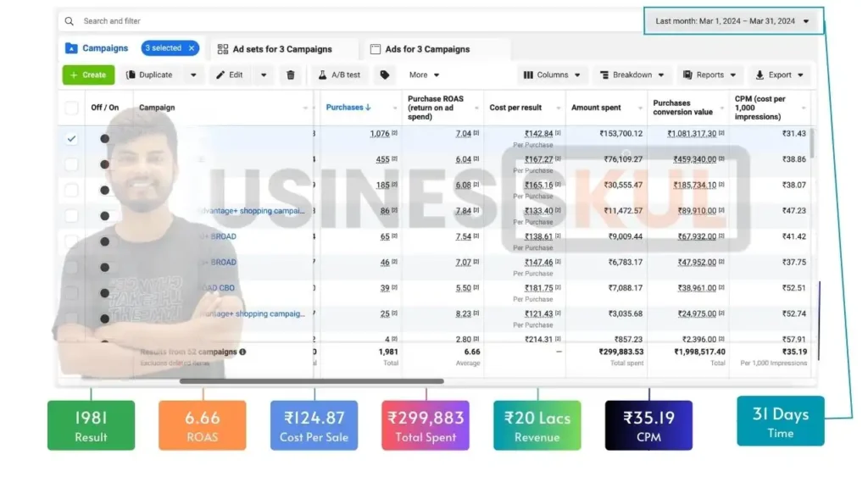Click the horizontal table scrollbar
868x488 pixels.
(x=311, y=381)
